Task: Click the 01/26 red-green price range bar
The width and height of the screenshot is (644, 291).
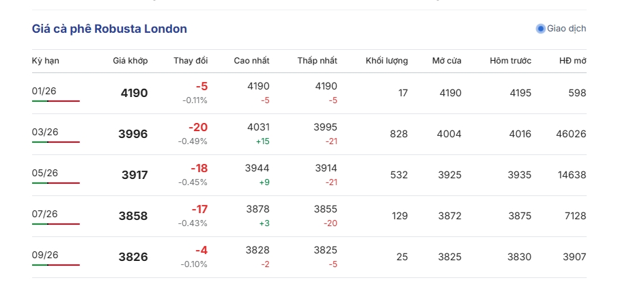Action: coord(56,101)
